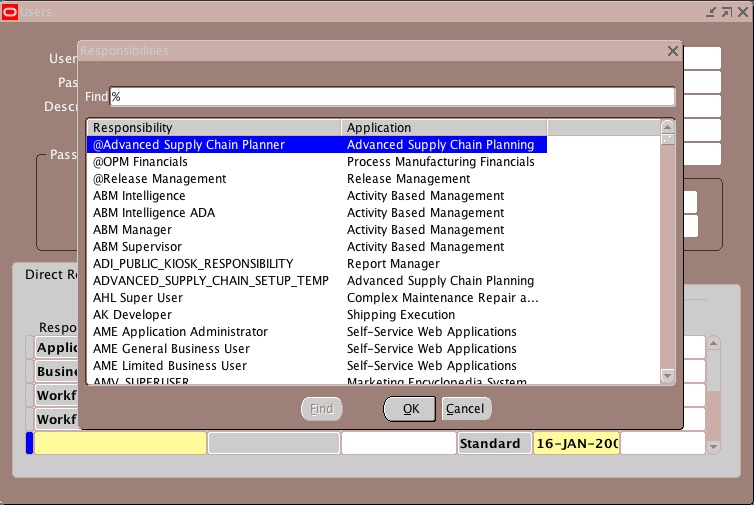Minimize the Users window

click(710, 12)
